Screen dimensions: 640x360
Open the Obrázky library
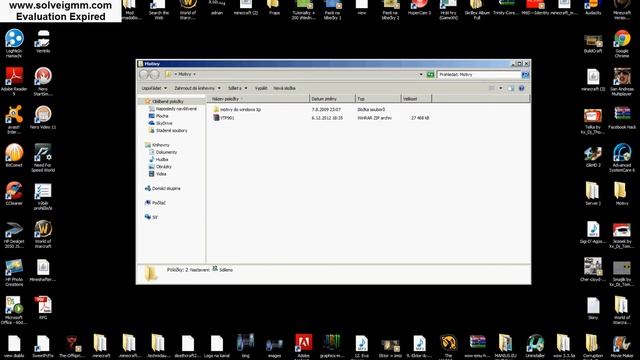pyautogui.click(x=160, y=167)
